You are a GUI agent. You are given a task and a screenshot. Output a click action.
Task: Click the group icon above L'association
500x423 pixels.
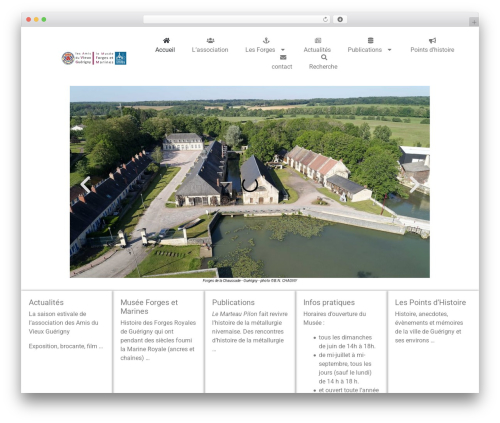[x=210, y=40]
